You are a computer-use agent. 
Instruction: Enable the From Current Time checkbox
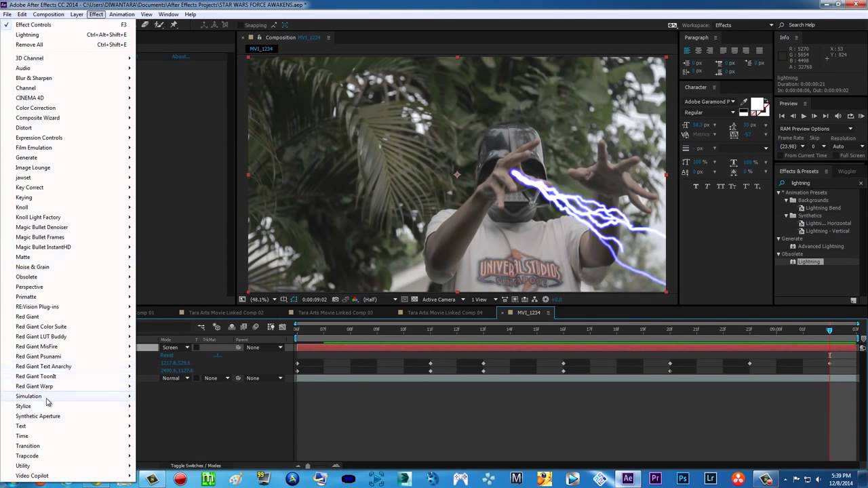(781, 155)
